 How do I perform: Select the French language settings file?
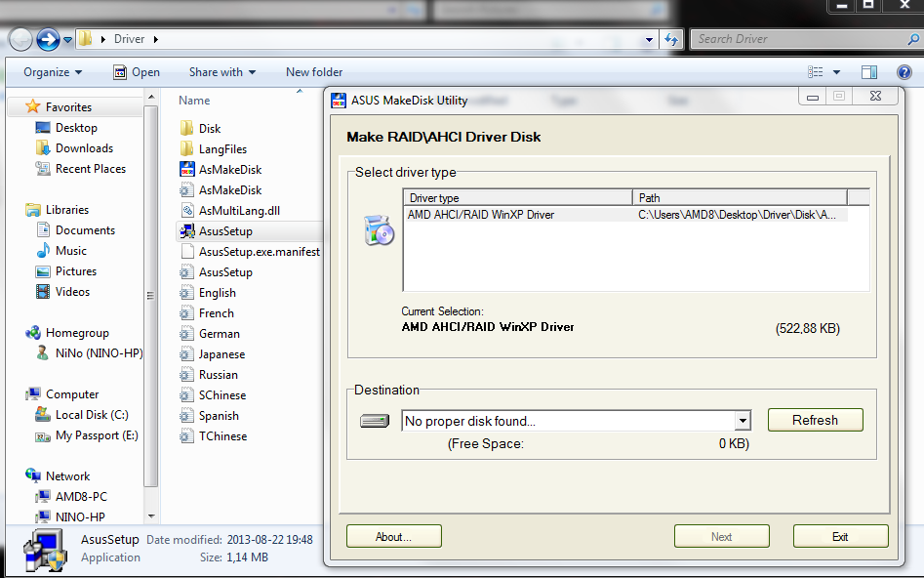(206, 313)
